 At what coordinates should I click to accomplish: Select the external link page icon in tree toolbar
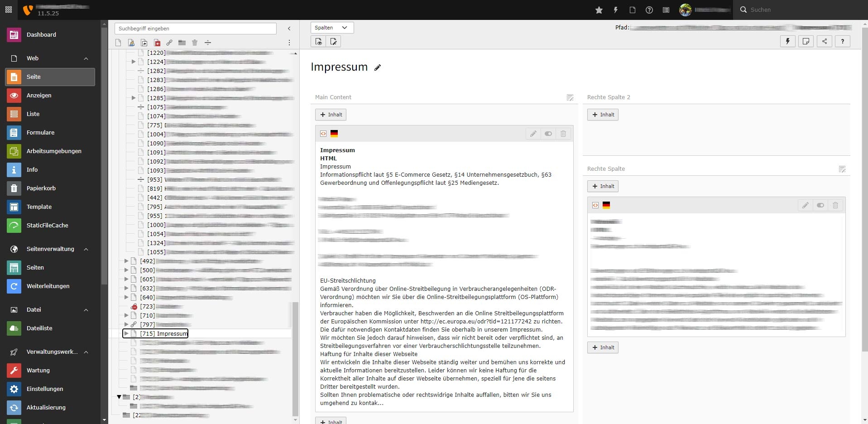coord(169,43)
